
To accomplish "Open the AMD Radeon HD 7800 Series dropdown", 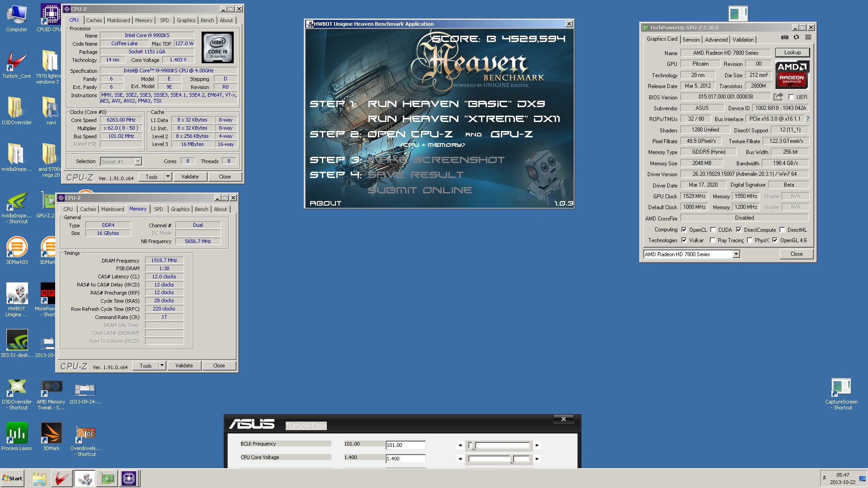I will pos(692,254).
